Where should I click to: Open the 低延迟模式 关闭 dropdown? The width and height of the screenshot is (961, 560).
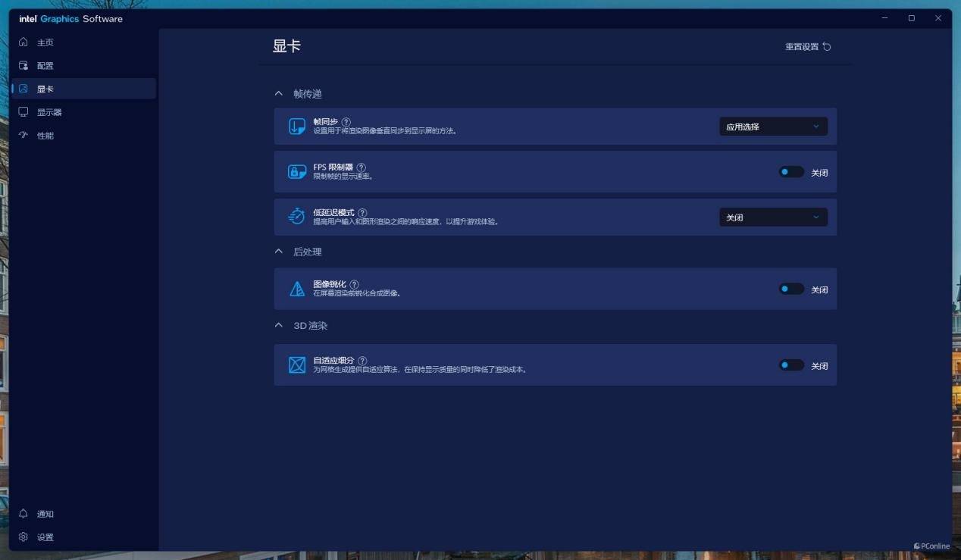(773, 217)
